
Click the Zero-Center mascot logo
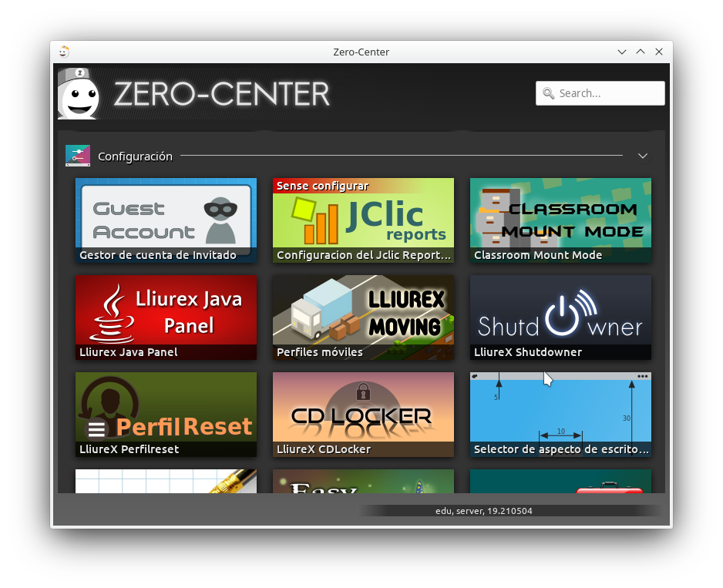[79, 96]
